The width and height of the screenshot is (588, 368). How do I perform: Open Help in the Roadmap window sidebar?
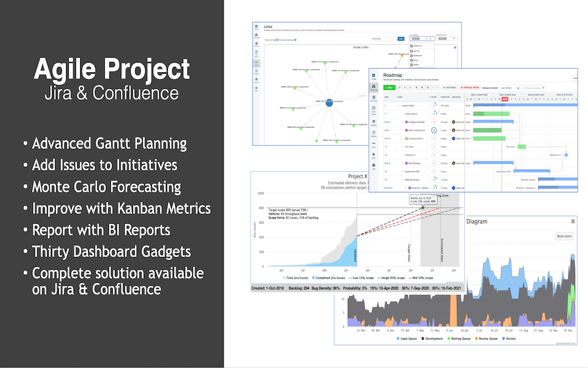point(374,166)
